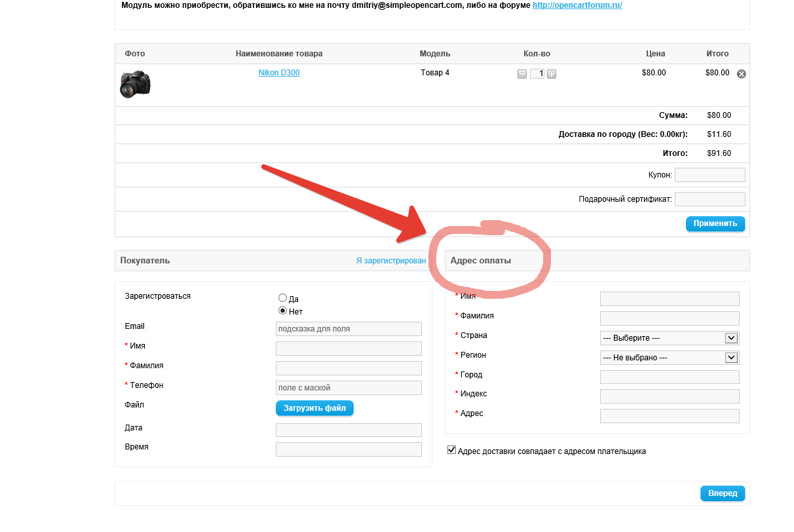794x532 pixels.
Task: Click the Модель column header
Action: [x=435, y=54]
